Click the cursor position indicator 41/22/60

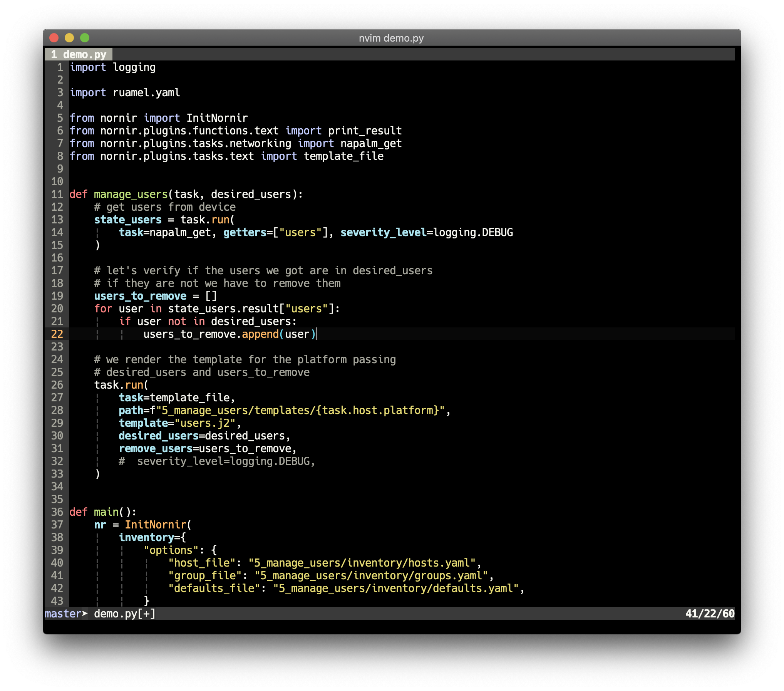(710, 614)
